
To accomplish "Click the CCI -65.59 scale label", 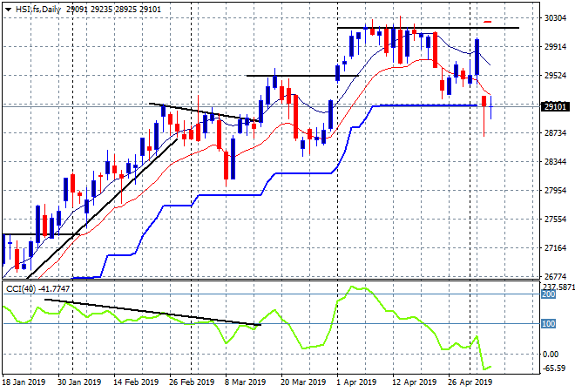I will pyautogui.click(x=554, y=368).
